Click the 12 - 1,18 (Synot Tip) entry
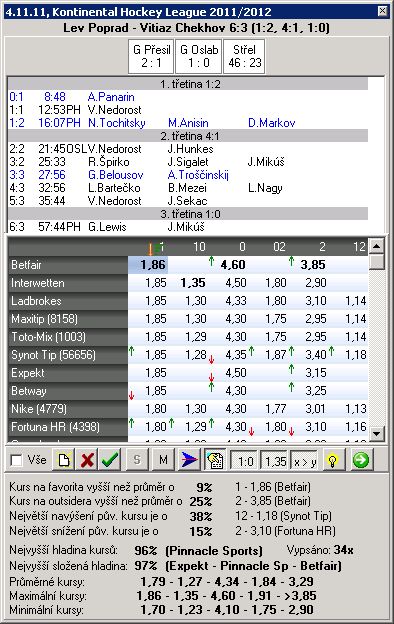 click(x=283, y=516)
